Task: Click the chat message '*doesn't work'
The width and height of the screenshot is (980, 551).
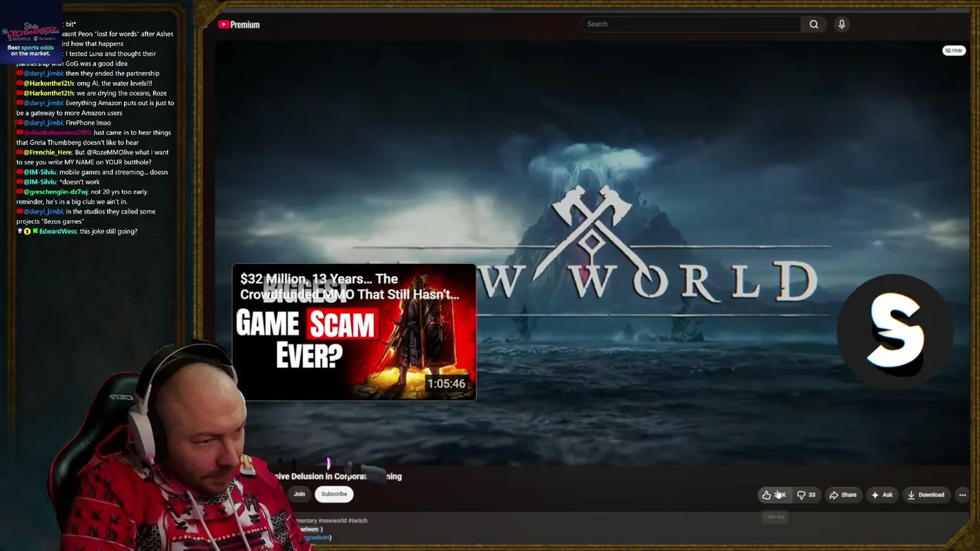Action: (80, 182)
